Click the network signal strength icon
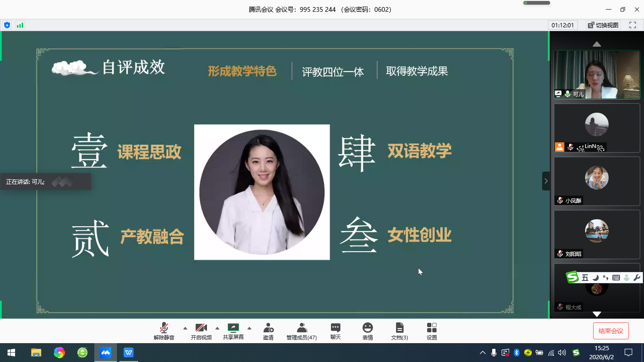Image resolution: width=644 pixels, height=362 pixels. (20, 25)
